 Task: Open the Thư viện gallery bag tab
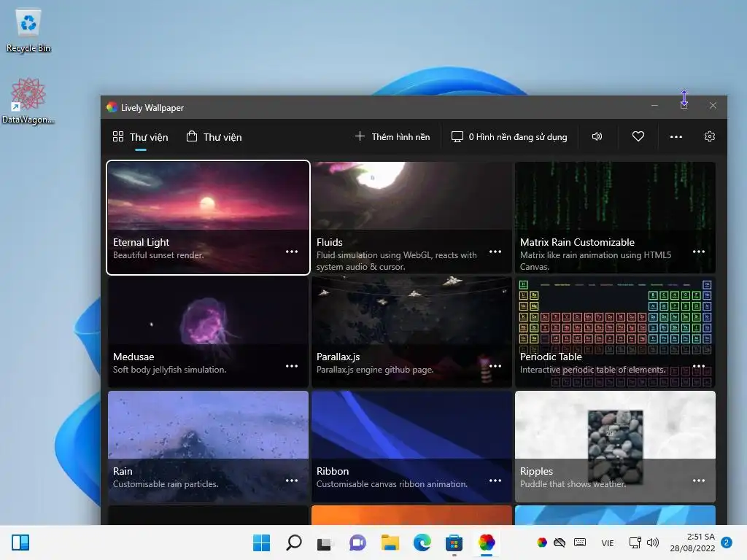coord(214,137)
